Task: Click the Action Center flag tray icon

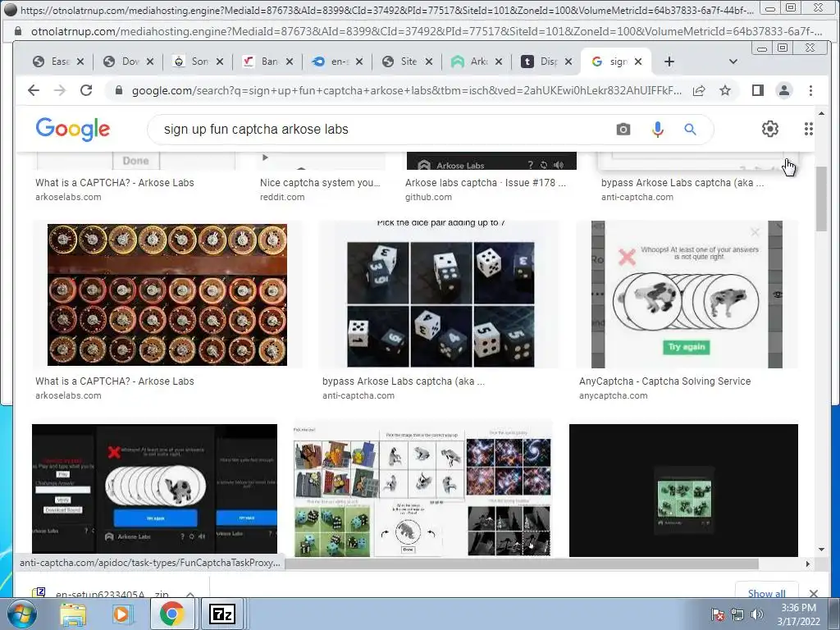Action: click(717, 614)
